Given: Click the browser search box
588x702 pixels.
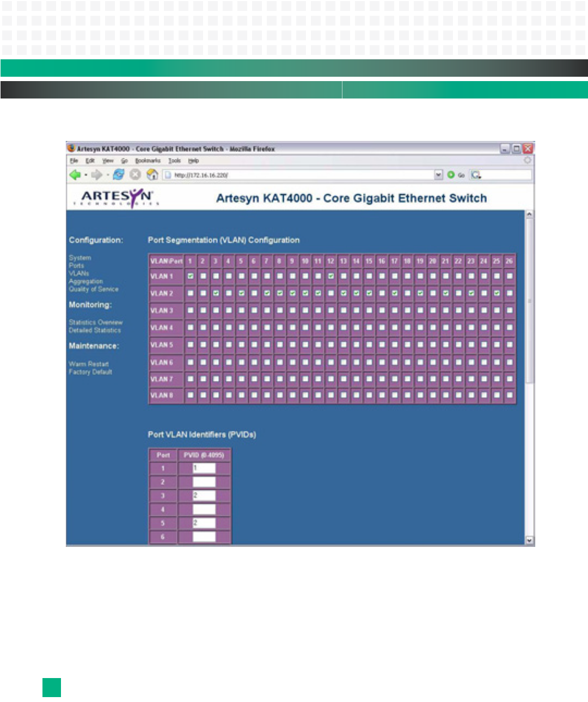Looking at the screenshot, I should click(501, 175).
